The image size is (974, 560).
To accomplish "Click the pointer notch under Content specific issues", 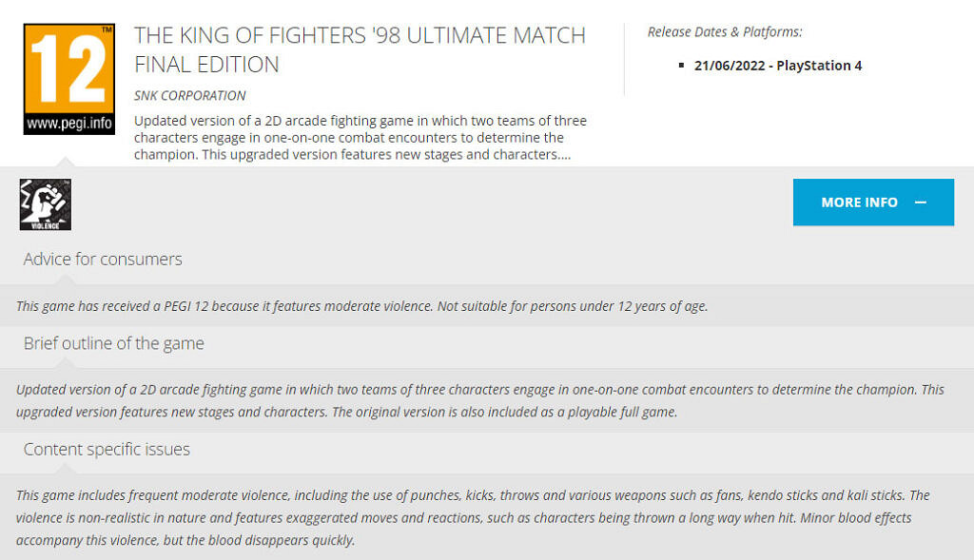I will pyautogui.click(x=64, y=470).
